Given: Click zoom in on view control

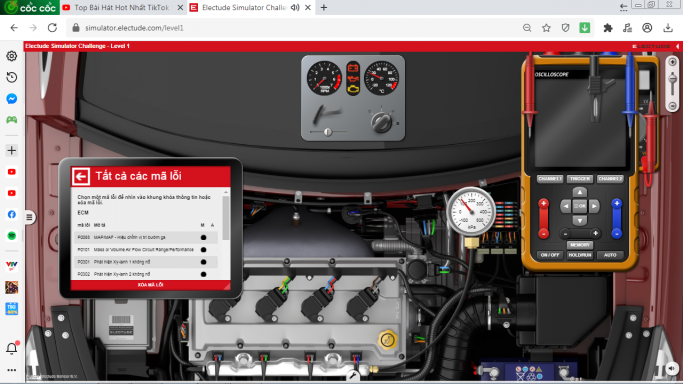Looking at the screenshot, I should click(673, 62).
